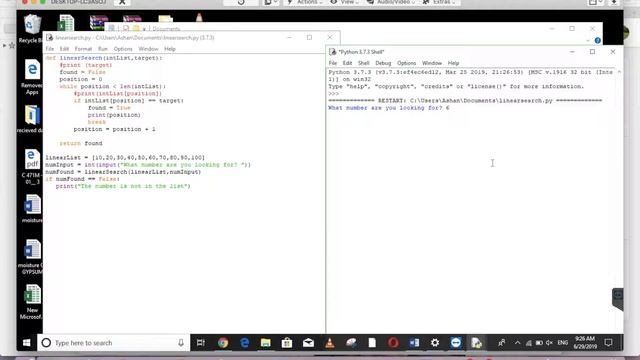Switch to TeamViewer in the taskbar
640x360 pixels.
(456, 343)
